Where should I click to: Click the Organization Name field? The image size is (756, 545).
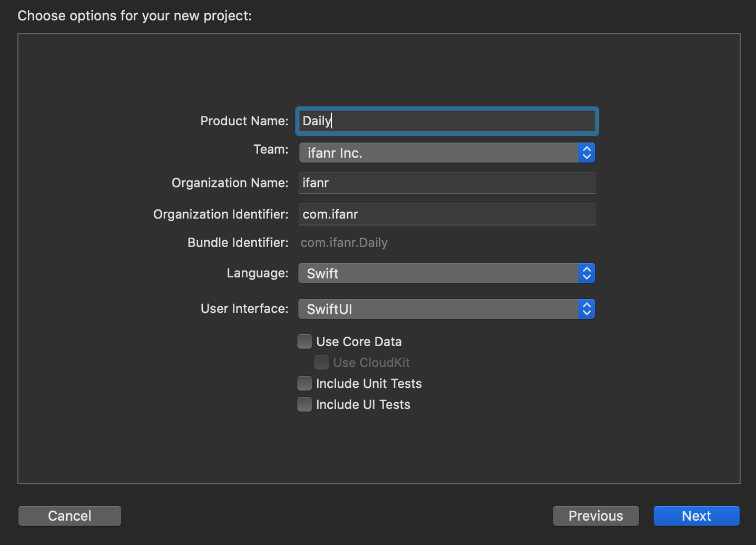pyautogui.click(x=447, y=183)
